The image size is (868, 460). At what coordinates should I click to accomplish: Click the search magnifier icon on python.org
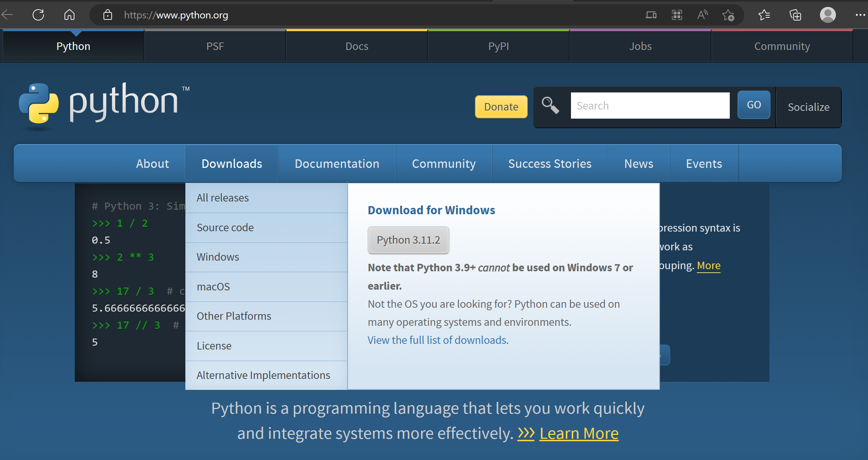click(550, 105)
